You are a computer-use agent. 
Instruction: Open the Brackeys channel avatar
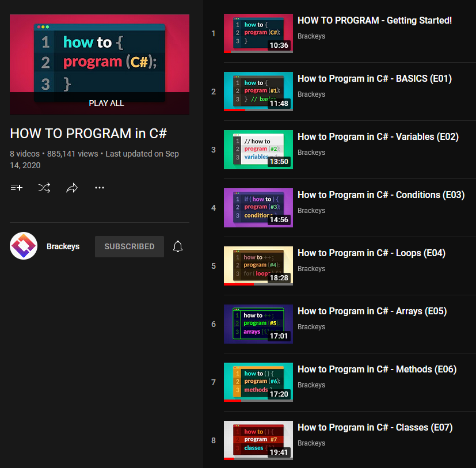coord(24,246)
